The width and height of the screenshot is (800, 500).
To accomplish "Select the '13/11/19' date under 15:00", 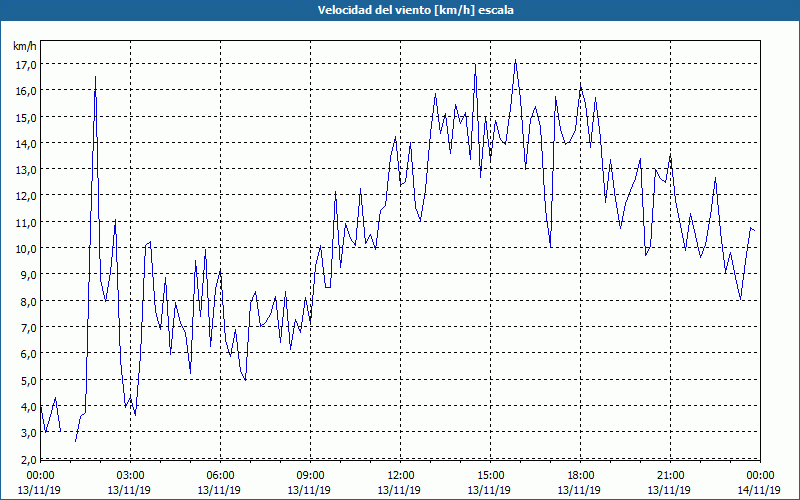I will (x=489, y=490).
